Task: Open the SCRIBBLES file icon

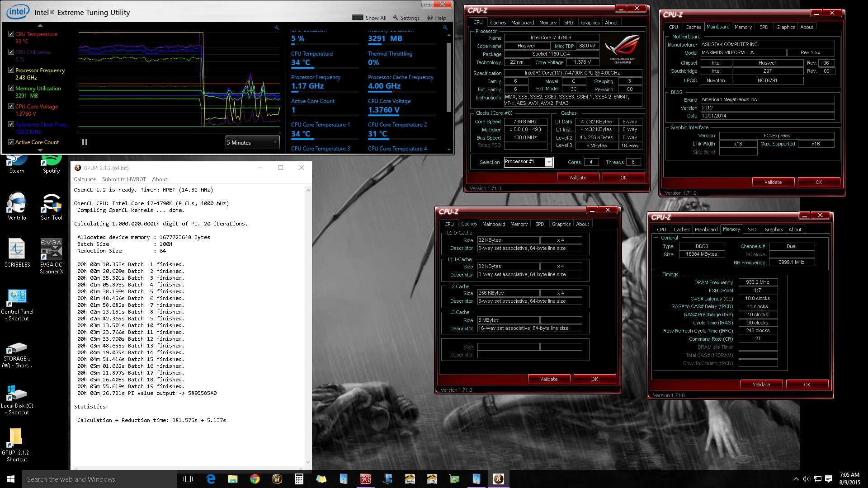Action: point(17,253)
